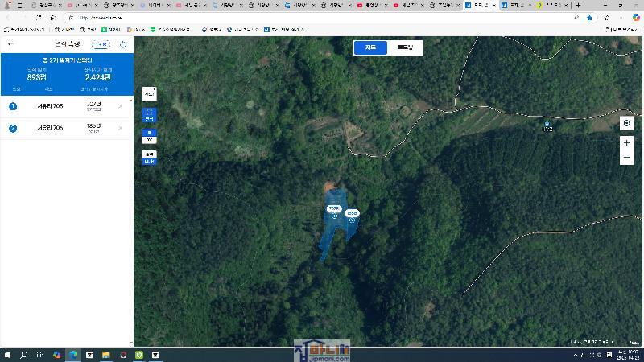
Task: Toggle the unit switch between 평 and ㎡
Action: (x=149, y=136)
